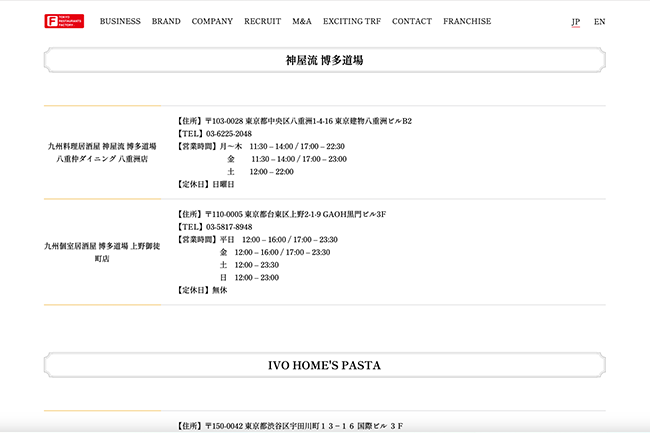Open the BUSINESS menu item

click(120, 21)
